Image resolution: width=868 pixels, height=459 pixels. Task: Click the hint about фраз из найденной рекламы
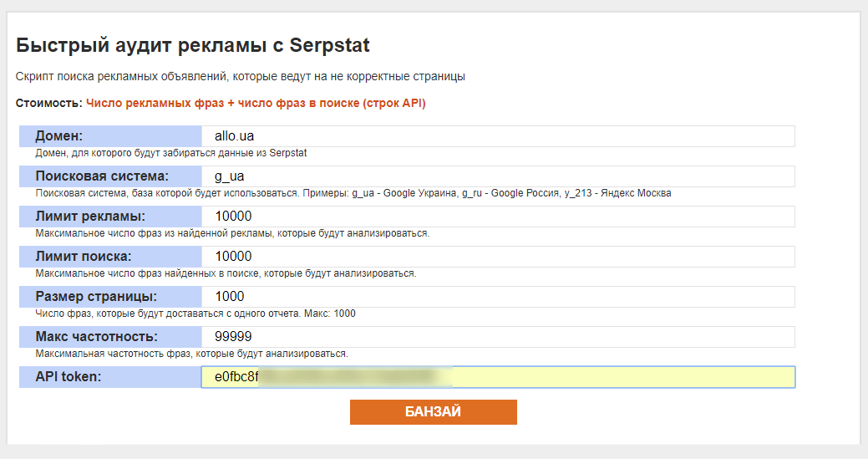232,233
